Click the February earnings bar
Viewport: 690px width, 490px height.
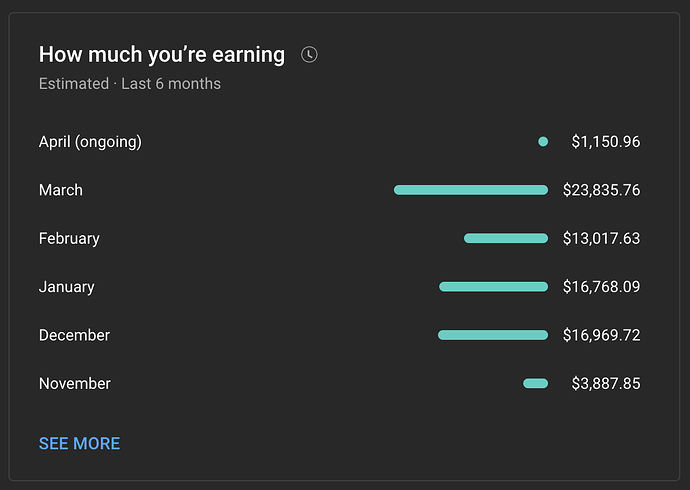506,238
